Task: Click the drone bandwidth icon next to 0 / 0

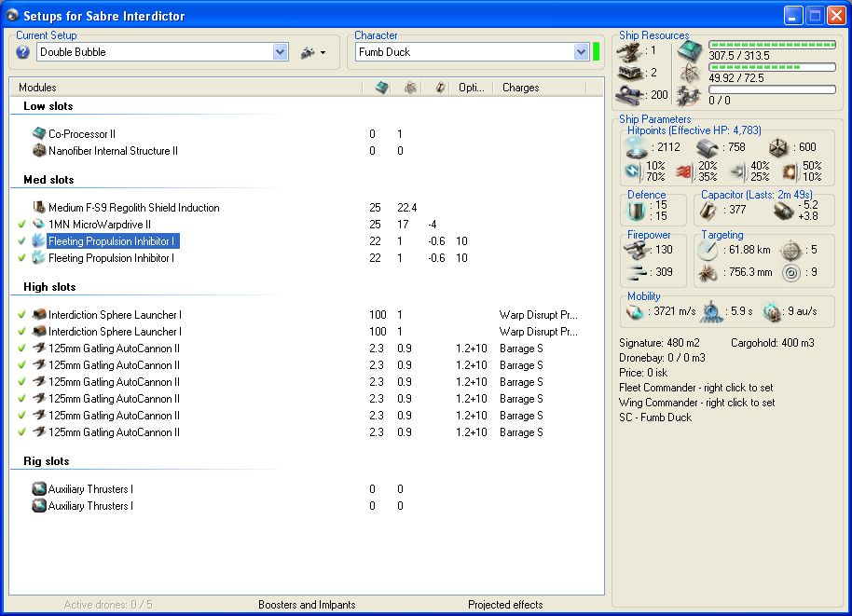Action: pos(689,96)
